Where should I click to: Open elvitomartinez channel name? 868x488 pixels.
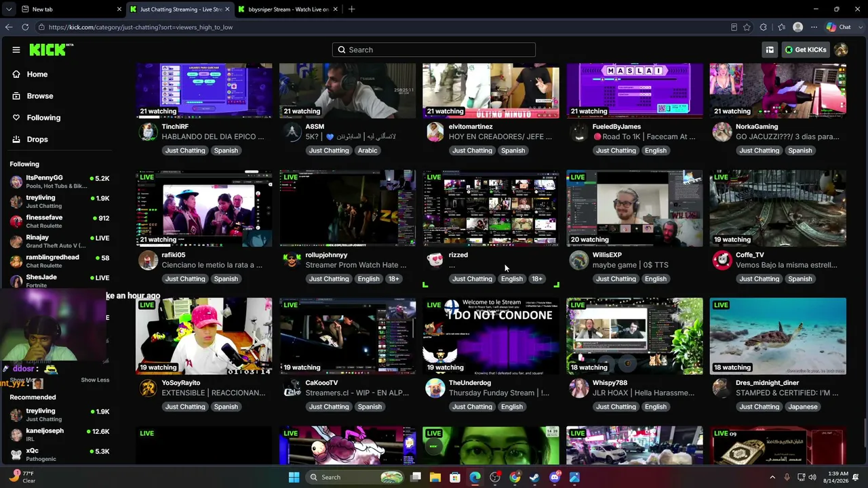click(x=471, y=127)
